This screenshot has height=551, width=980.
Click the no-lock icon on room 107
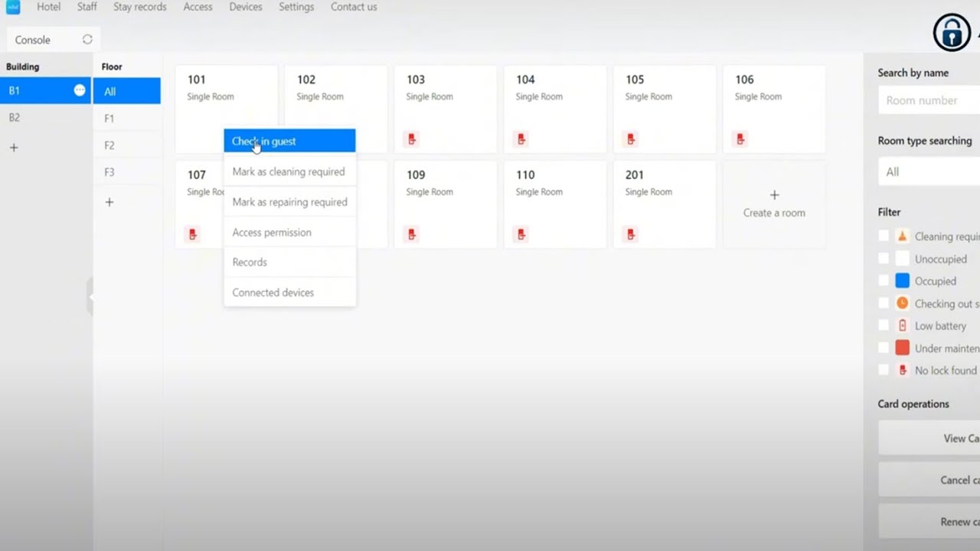pos(193,234)
